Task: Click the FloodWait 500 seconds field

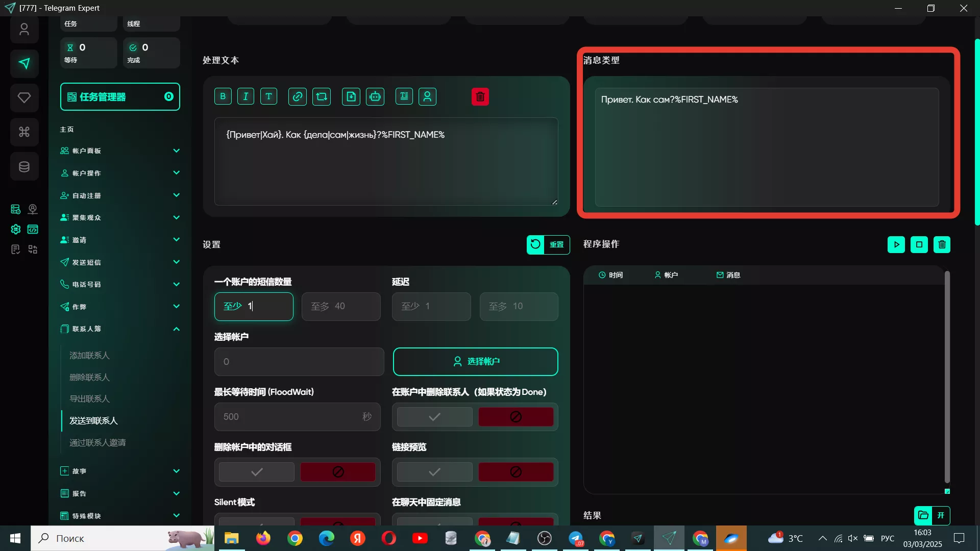Action: tap(297, 417)
